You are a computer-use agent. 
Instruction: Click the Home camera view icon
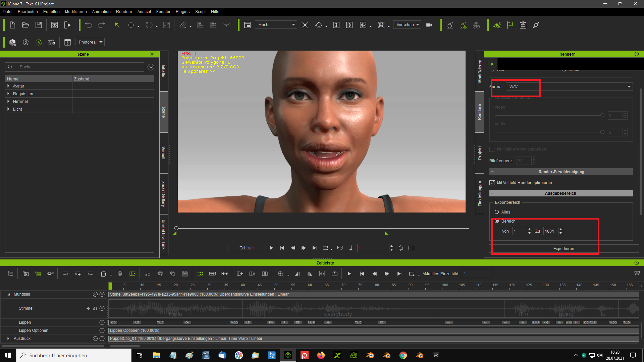tap(319, 25)
